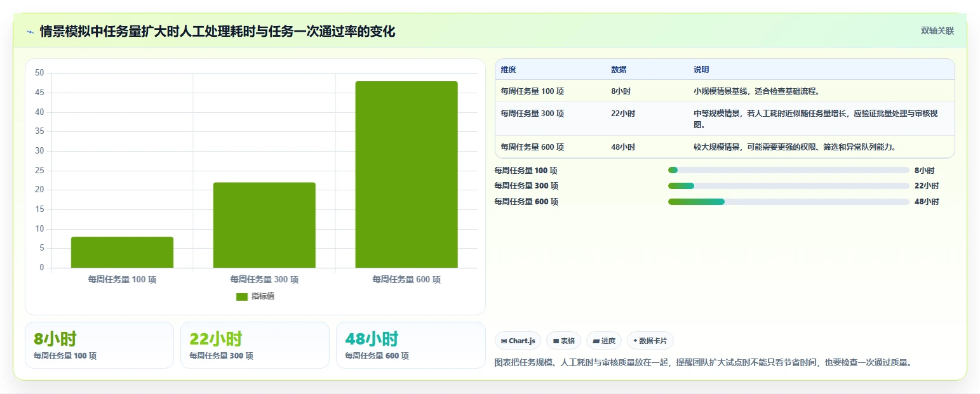Click the progress bar for 600 项
Viewport: 980px width, 394px height.
click(x=789, y=202)
